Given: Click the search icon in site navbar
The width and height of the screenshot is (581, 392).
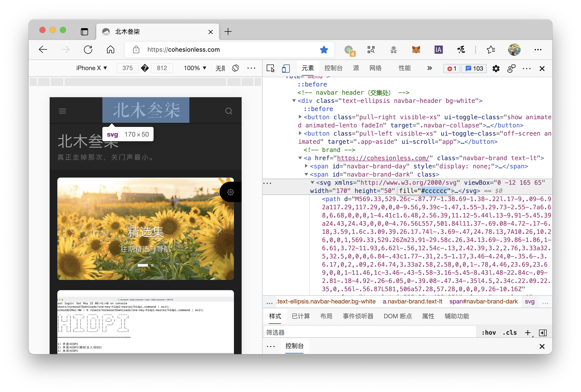Looking at the screenshot, I should (229, 111).
